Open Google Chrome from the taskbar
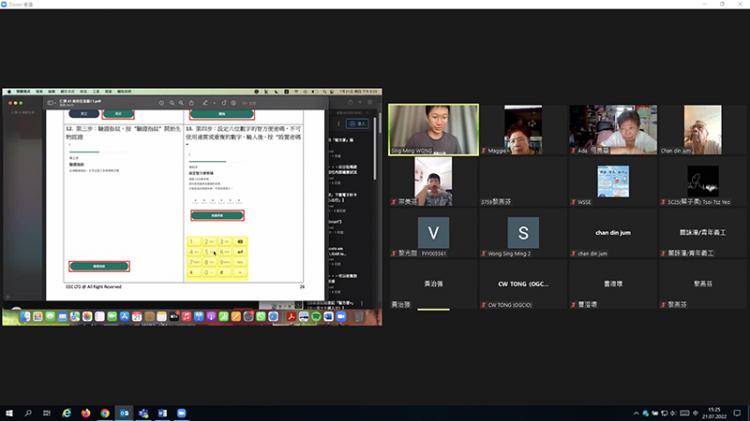This screenshot has width=750, height=421. (105, 412)
